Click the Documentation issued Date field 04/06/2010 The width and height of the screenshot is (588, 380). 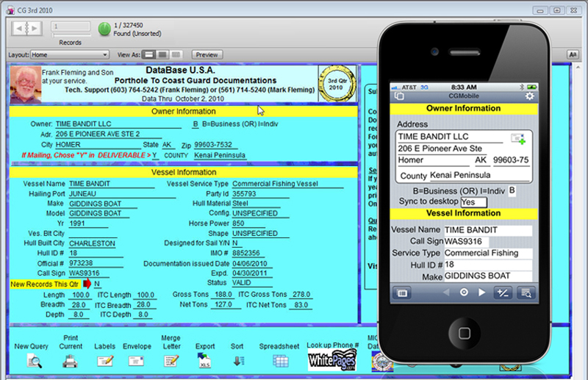pos(252,264)
